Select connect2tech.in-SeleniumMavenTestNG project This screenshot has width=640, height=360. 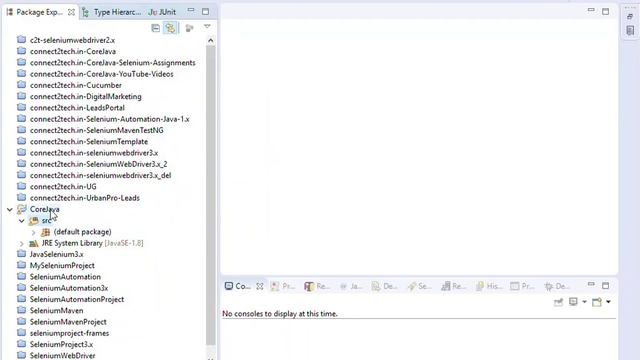pyautogui.click(x=96, y=131)
